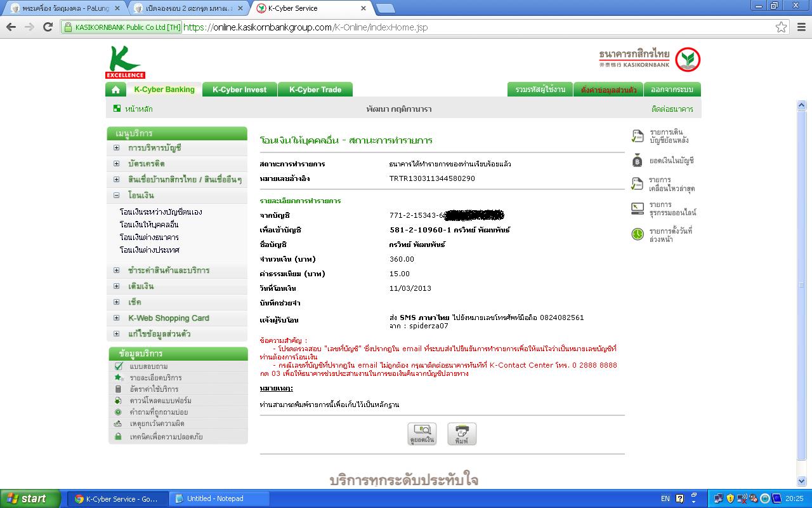Screen dimensions: 812x508
Task: Collapse the โอนเงิน menu section
Action: point(117,196)
